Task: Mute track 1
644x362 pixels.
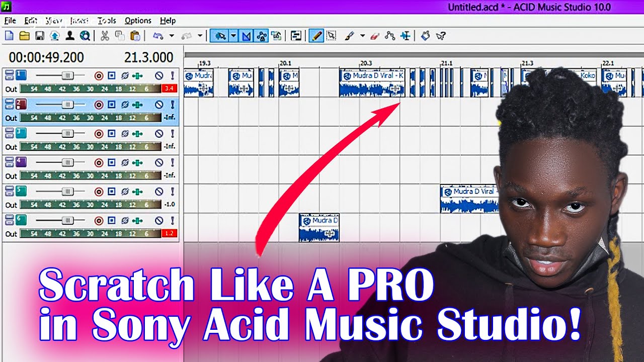Action: point(159,76)
